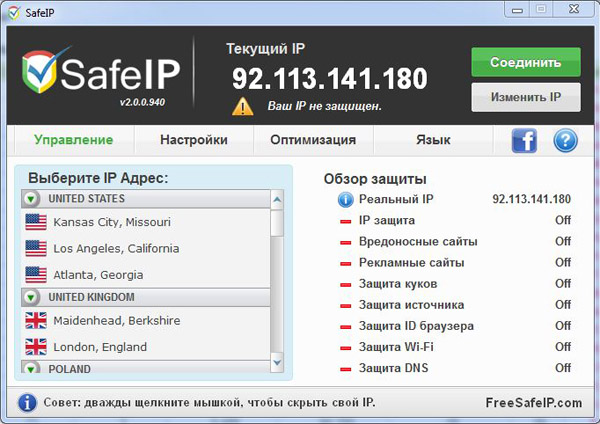
Task: Select the US flag for Kansas City, Missouri
Action: [37, 221]
